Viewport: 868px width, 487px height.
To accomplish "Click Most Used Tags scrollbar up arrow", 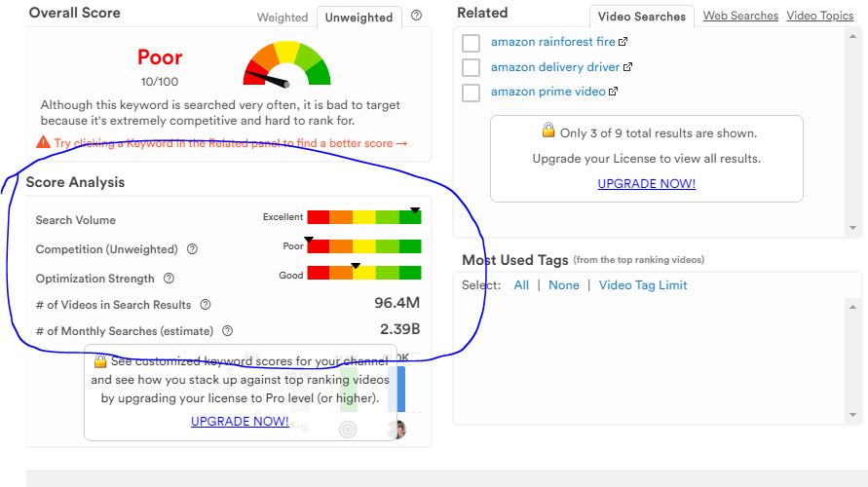I will pyautogui.click(x=852, y=307).
